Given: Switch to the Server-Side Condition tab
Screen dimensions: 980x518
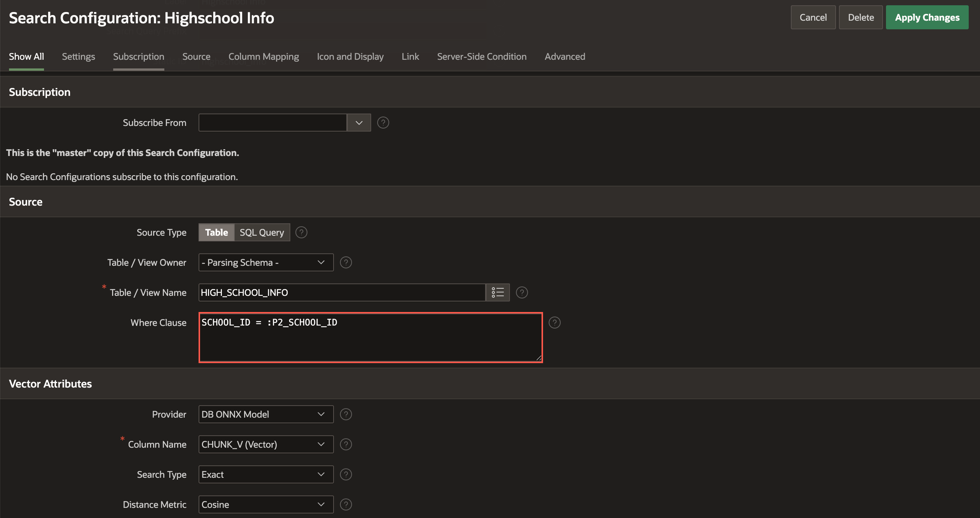Looking at the screenshot, I should tap(481, 56).
